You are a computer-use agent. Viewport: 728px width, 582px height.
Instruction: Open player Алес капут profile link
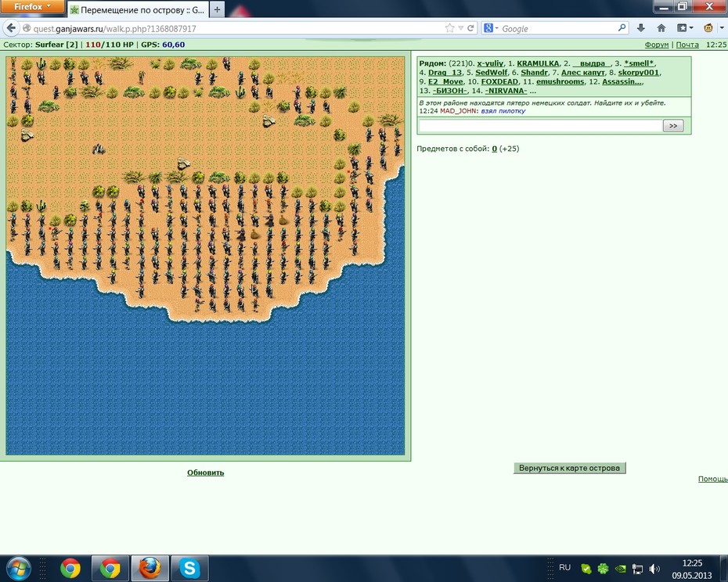pyautogui.click(x=582, y=73)
